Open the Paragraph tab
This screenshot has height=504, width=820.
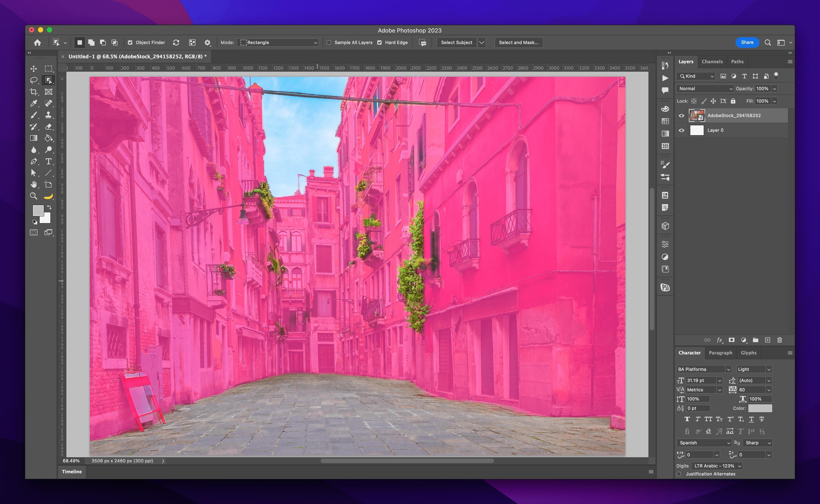point(720,353)
